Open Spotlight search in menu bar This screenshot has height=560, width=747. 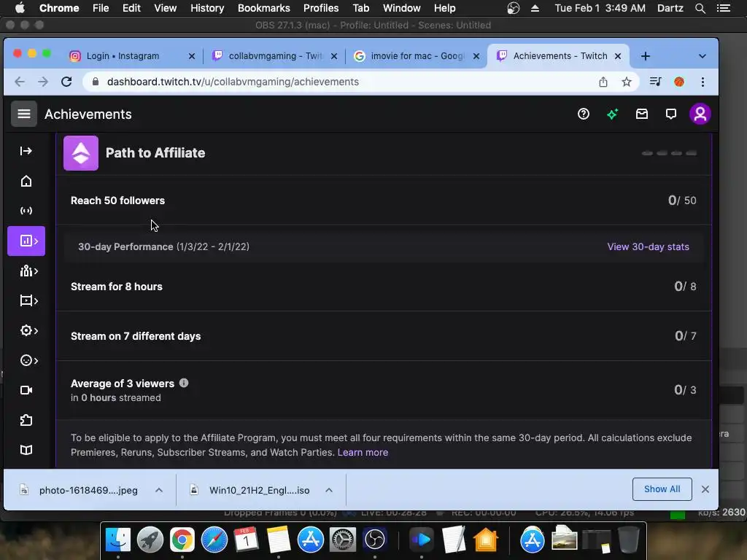coord(700,8)
